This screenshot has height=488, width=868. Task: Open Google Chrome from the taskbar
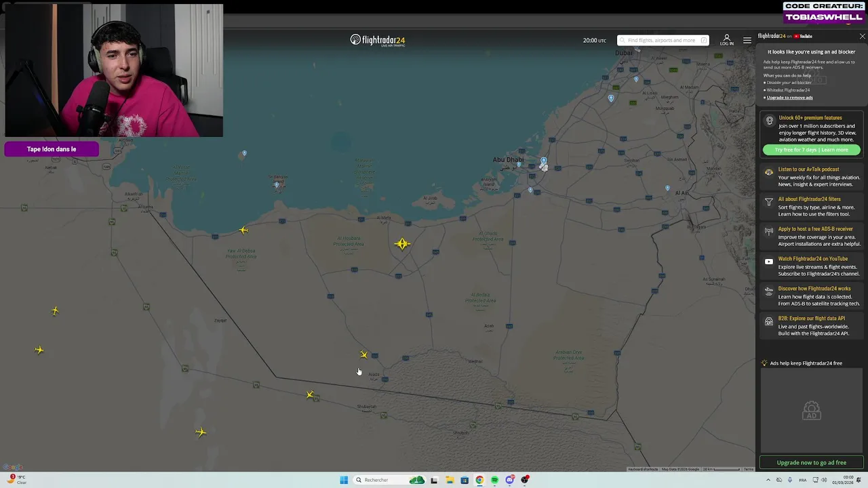[479, 480]
